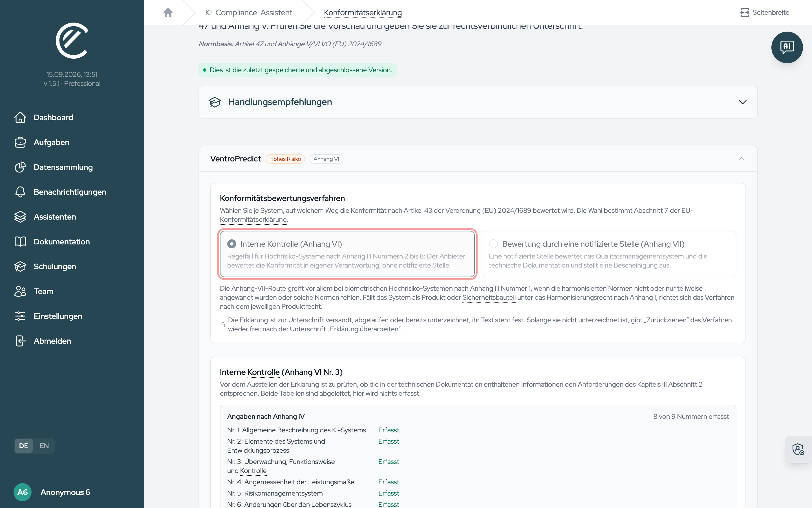The image size is (812, 508).
Task: Click underlined Konformitätserklärung glossary term in description
Action: click(253, 220)
